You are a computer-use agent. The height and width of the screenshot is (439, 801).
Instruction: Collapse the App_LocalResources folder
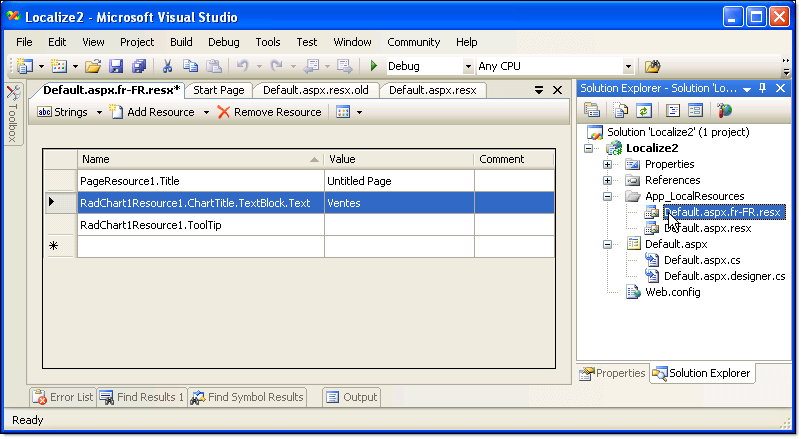tap(607, 196)
